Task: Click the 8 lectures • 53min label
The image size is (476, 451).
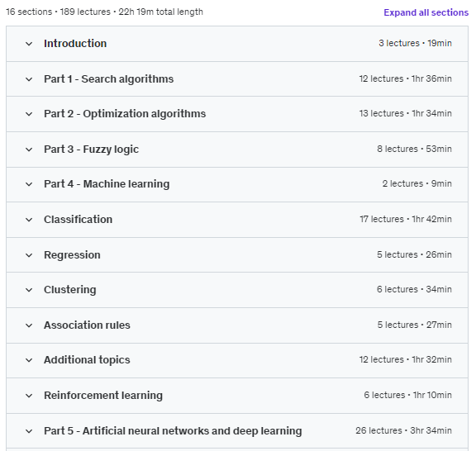Action: [414, 149]
